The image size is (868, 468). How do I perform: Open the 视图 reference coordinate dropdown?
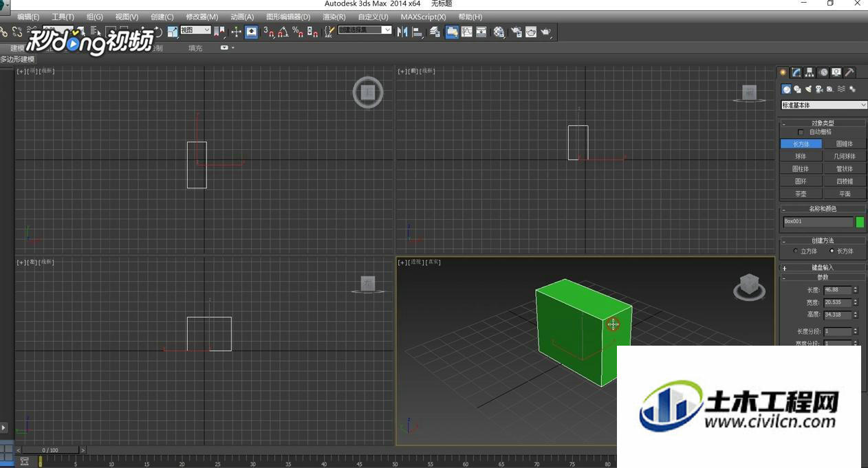195,30
